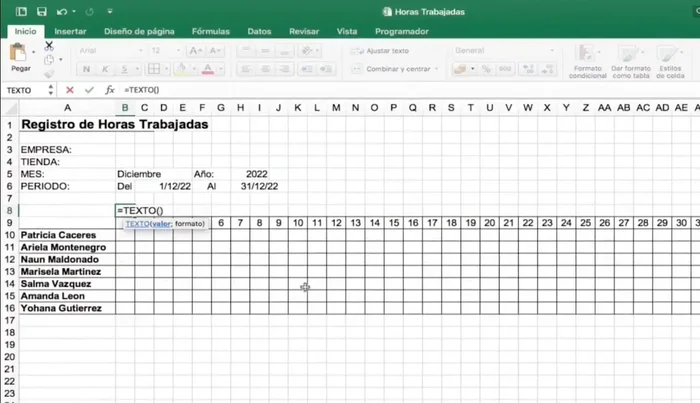The image size is (700, 403).
Task: Click the valor argument in tooltip
Action: [x=161, y=224]
